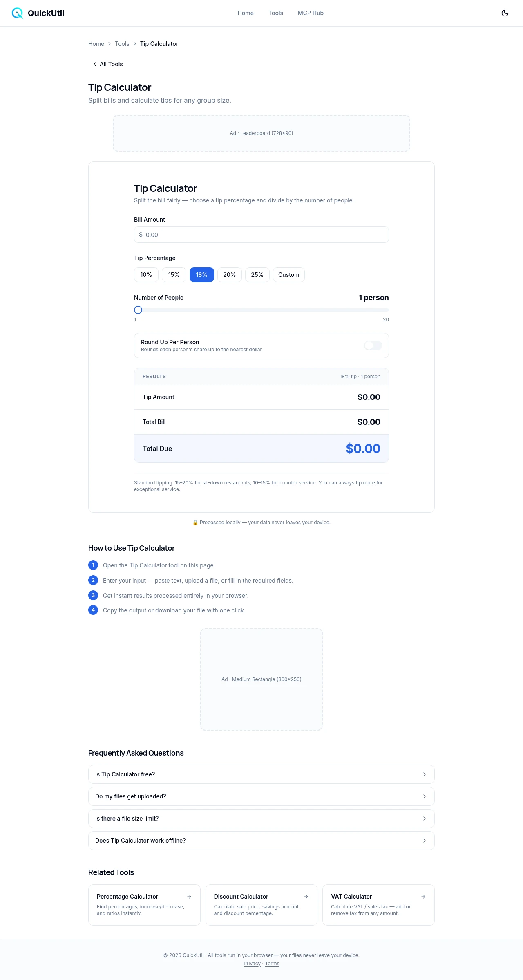Open the Tools menu in header
The image size is (523, 980).
[x=276, y=13]
